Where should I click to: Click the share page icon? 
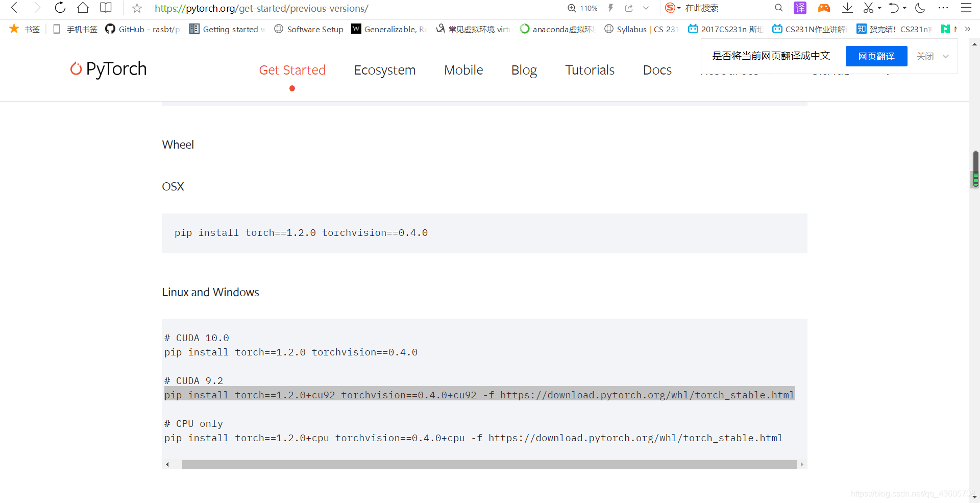629,8
